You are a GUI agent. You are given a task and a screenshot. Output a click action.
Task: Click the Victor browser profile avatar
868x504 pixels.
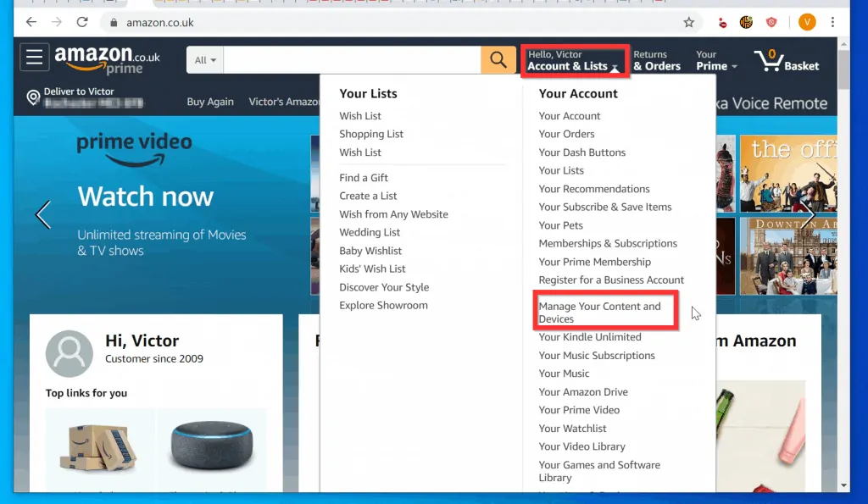tap(807, 21)
